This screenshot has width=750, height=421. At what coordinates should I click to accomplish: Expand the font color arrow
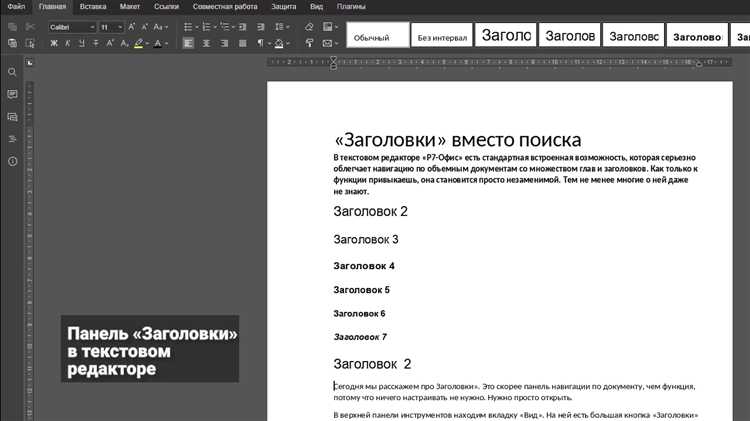(x=166, y=44)
